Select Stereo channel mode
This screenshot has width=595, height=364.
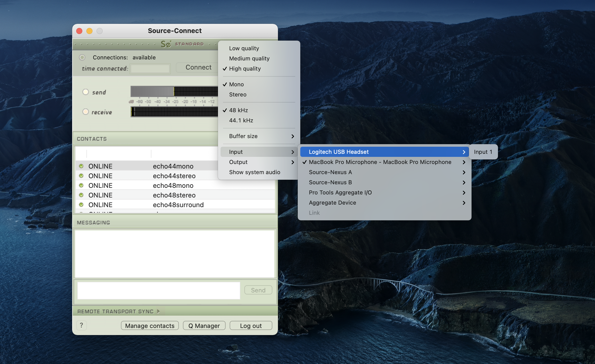tap(238, 94)
